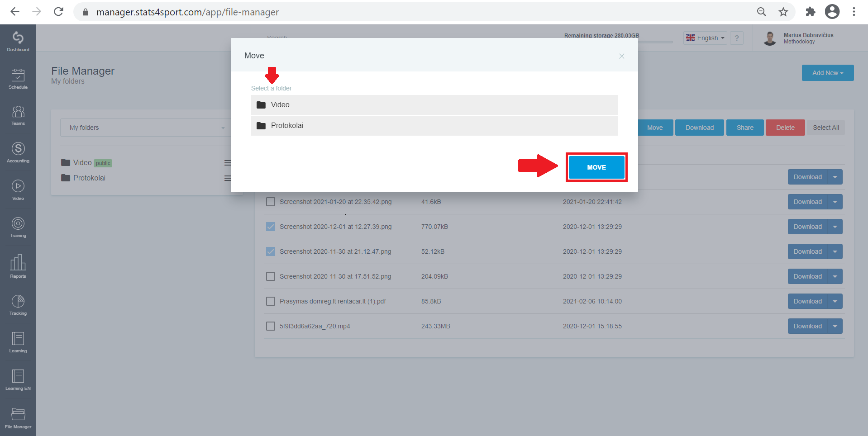Open the Video section in sidebar
Viewport: 868px width, 436px height.
click(x=18, y=190)
